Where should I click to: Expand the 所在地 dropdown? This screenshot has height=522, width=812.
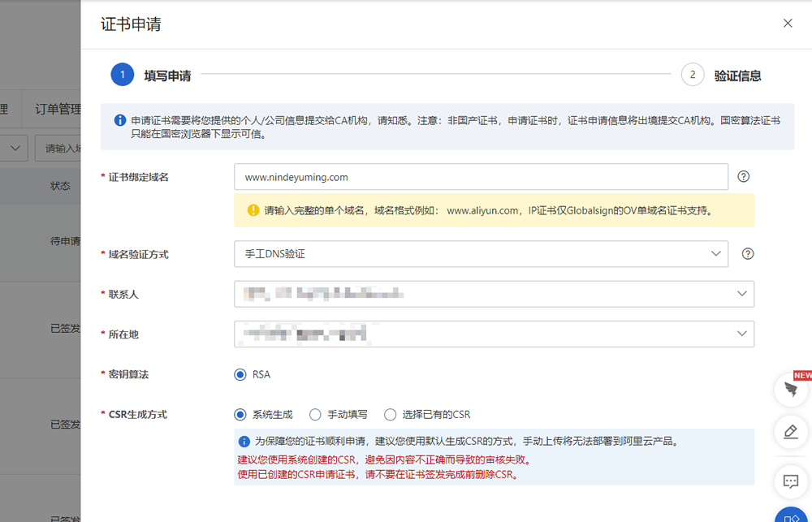(494, 334)
